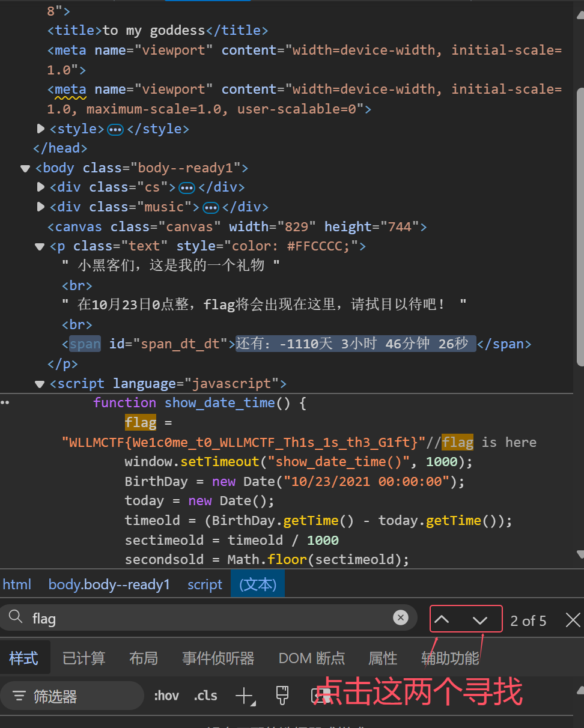This screenshot has height=728, width=584.
Task: Close the search bar
Action: (573, 620)
